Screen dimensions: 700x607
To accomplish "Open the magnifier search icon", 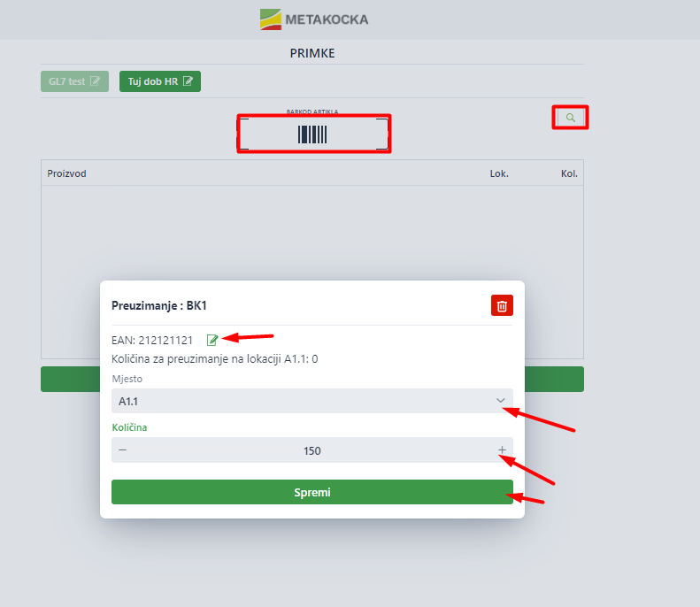I will (x=570, y=118).
